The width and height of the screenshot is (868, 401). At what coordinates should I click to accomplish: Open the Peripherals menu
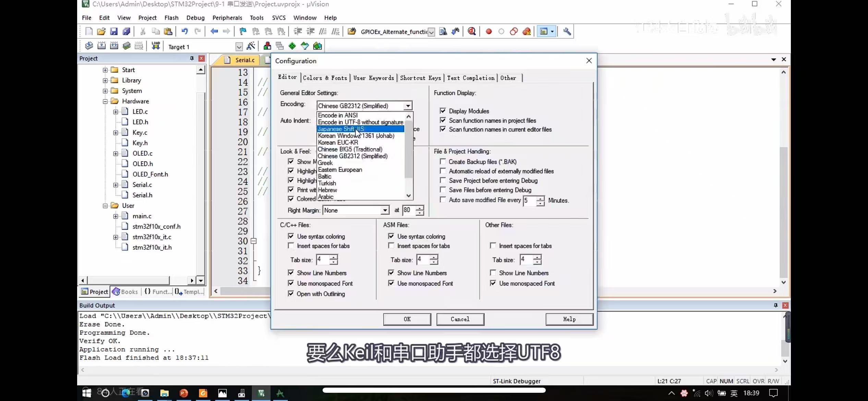tap(227, 18)
